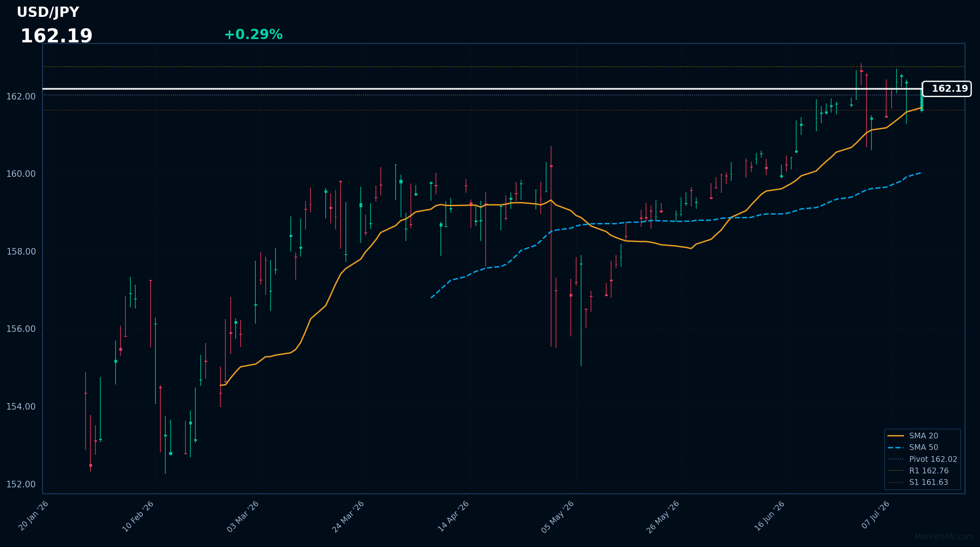Screen dimensions: 980x547
Task: Click the 10 Feb '26 date label
Action: [x=138, y=516]
